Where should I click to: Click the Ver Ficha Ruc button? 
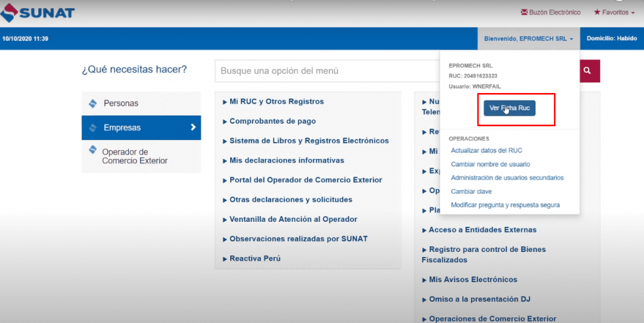tap(509, 108)
